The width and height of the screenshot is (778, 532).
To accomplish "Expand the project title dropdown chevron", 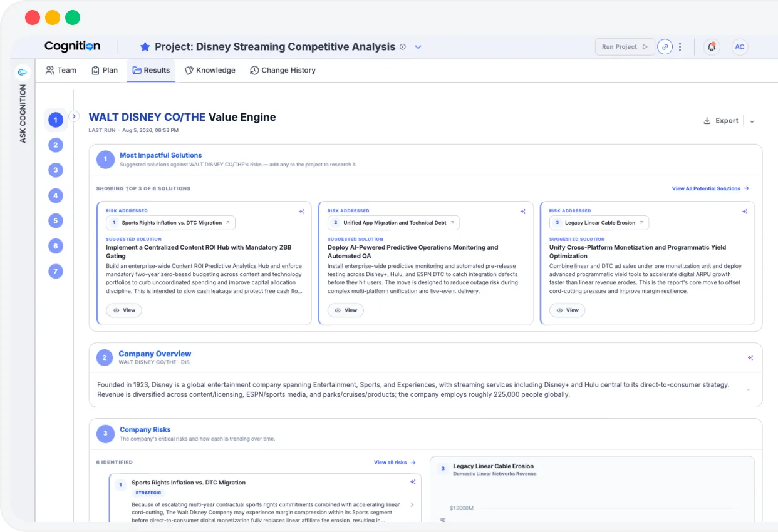I will tap(418, 47).
